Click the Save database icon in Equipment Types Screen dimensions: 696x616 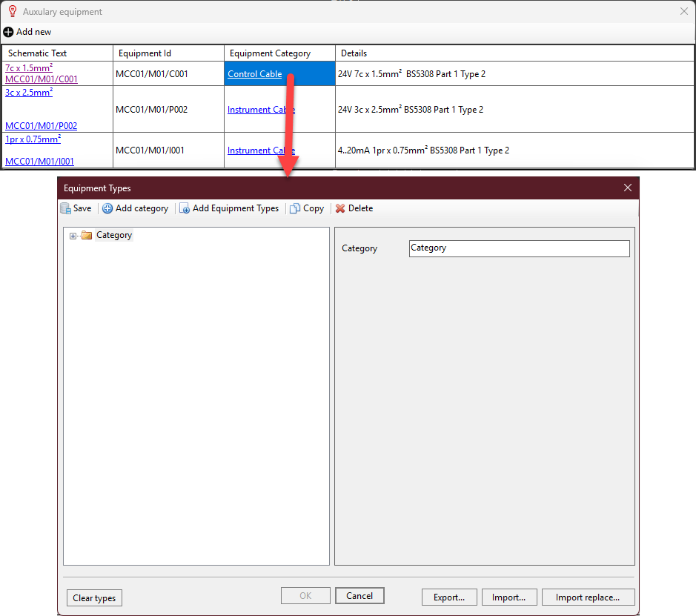tap(66, 208)
